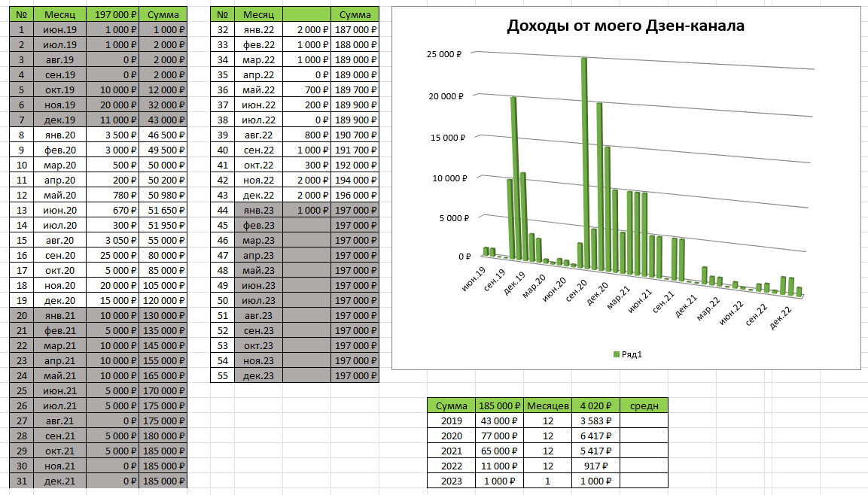
Task: Click the '189 900 ₽' total for июл.22
Action: click(355, 120)
